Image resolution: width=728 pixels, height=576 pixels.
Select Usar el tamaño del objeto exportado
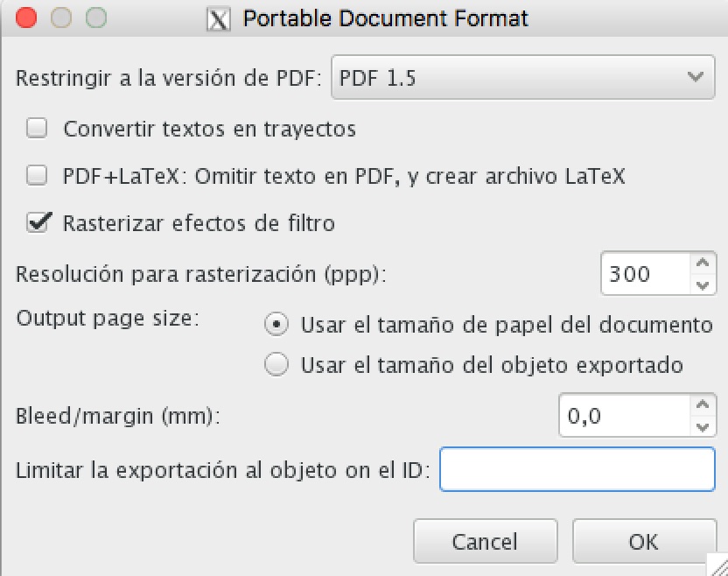(276, 365)
